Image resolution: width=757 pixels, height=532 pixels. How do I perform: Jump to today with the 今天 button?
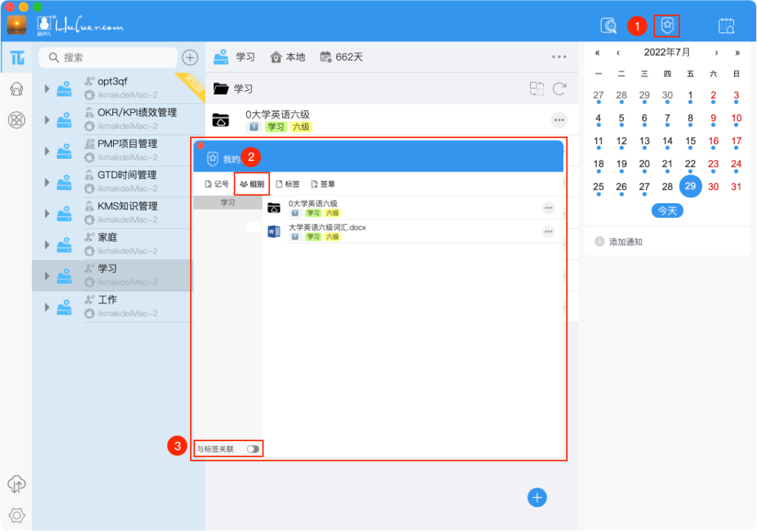[668, 211]
